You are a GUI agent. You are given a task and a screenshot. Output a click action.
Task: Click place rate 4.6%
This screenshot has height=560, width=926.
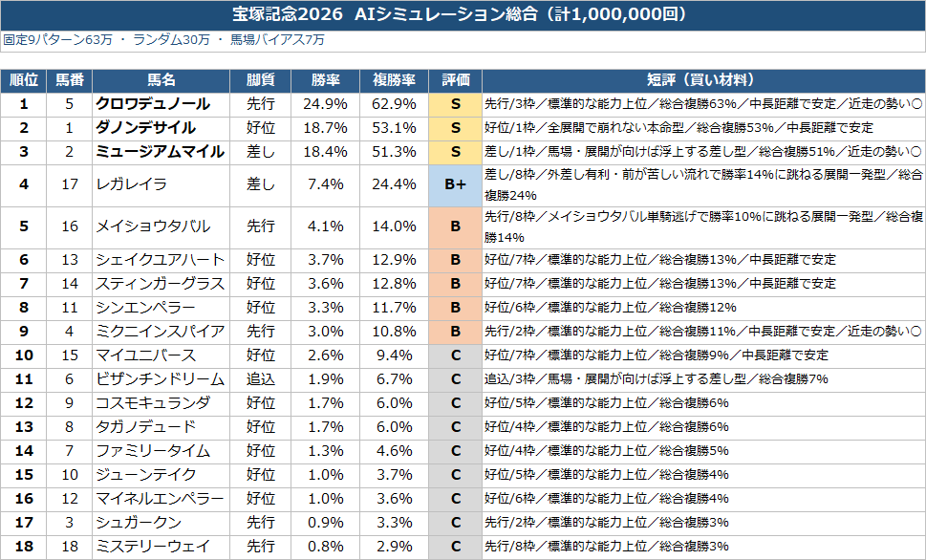(x=394, y=451)
